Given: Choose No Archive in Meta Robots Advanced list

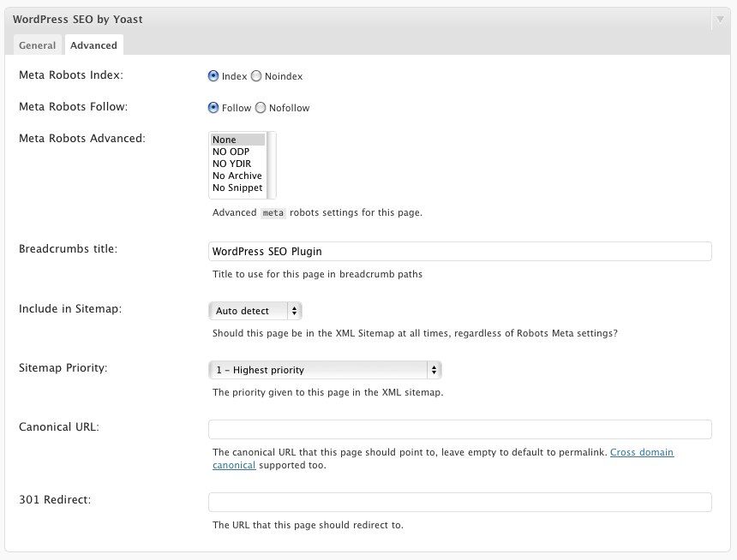Looking at the screenshot, I should tap(238, 176).
